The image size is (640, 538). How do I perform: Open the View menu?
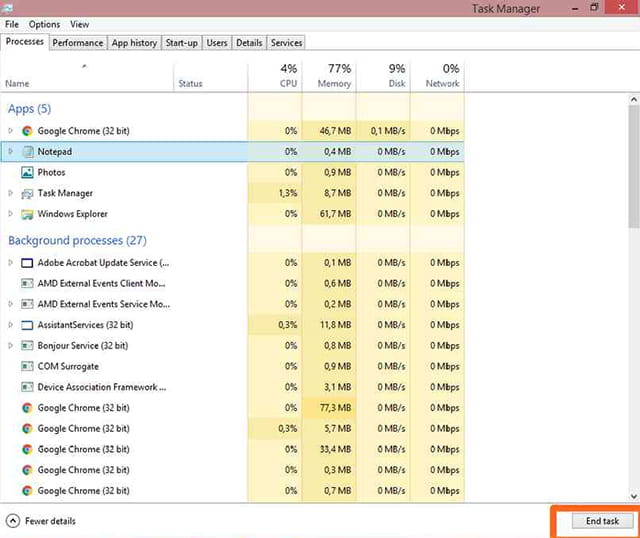pos(79,24)
